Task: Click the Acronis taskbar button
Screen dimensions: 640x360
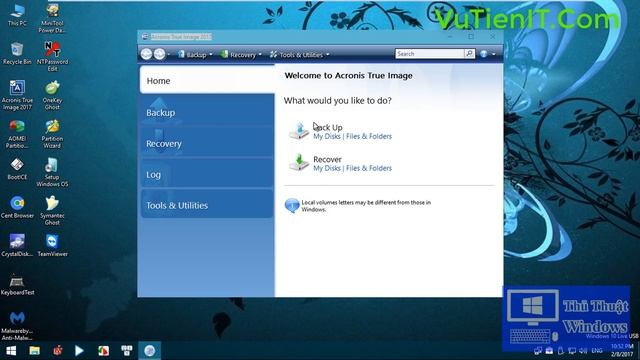Action: (x=150, y=351)
